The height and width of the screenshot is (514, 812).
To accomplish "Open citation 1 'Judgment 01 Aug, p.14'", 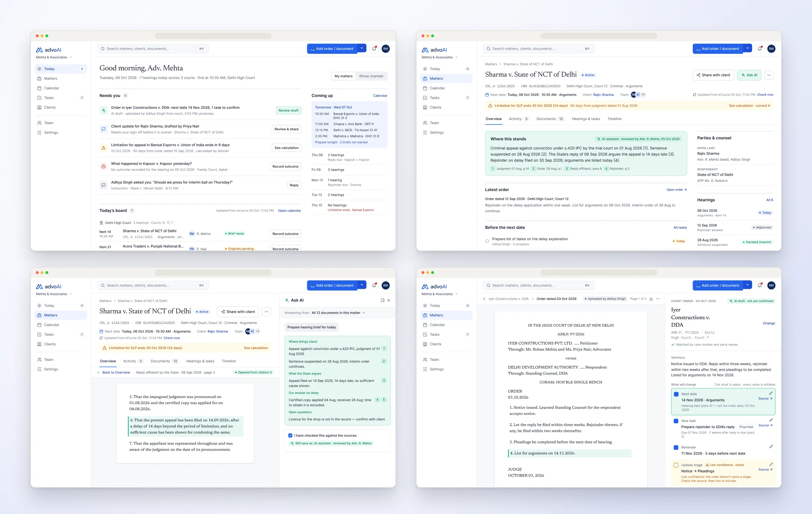I will click(510, 169).
